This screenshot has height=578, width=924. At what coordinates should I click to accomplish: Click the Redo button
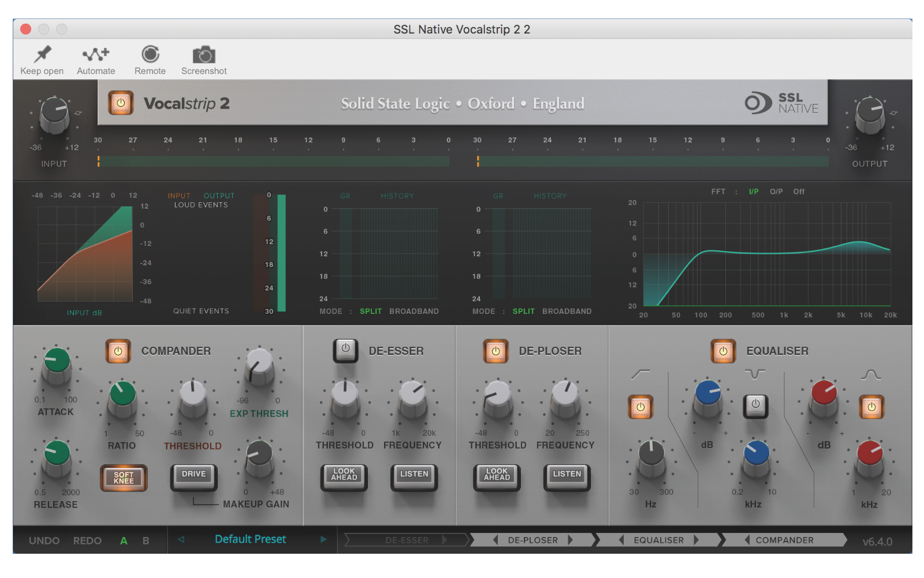coord(87,540)
